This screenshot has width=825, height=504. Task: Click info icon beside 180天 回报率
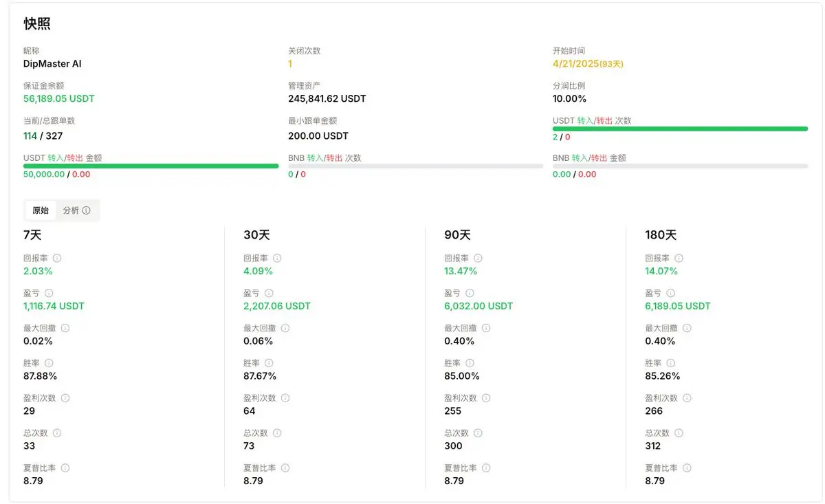(x=679, y=258)
